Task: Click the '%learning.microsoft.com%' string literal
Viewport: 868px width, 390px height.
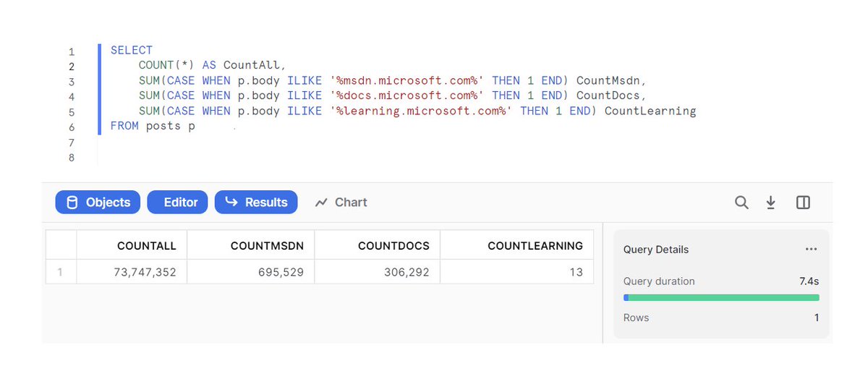Action: click(x=422, y=111)
